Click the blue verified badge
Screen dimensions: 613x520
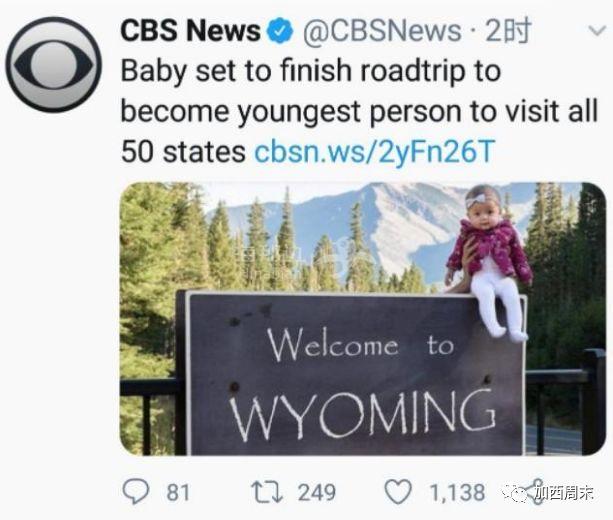(x=280, y=31)
